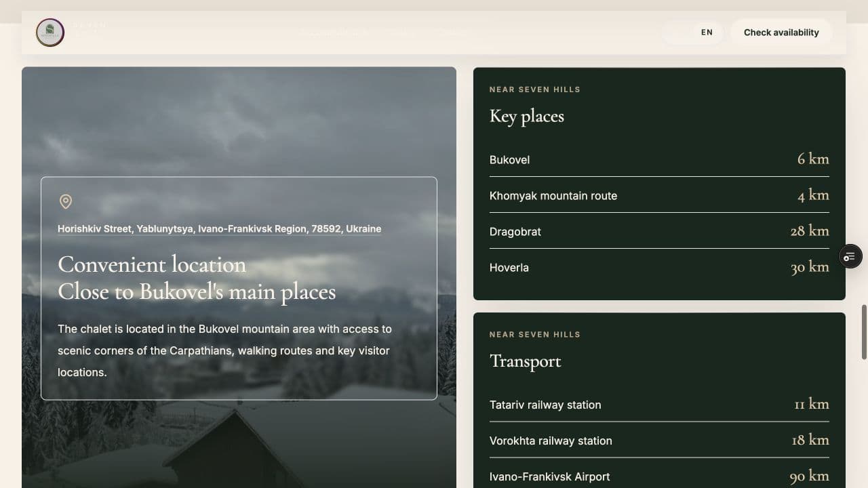Screen dimensions: 868x488
Task: Click NEAR SEVEN HILLS label above Transport
Action: point(535,335)
